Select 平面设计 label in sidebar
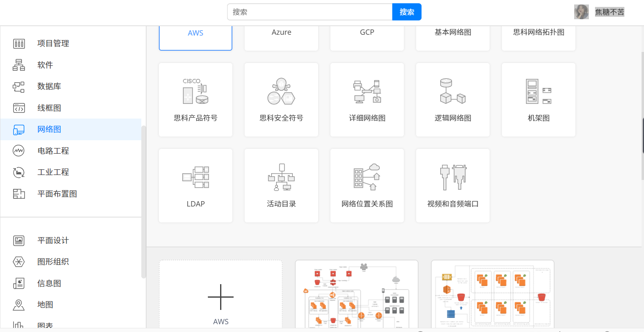Image resolution: width=644 pixels, height=332 pixels. [53, 240]
